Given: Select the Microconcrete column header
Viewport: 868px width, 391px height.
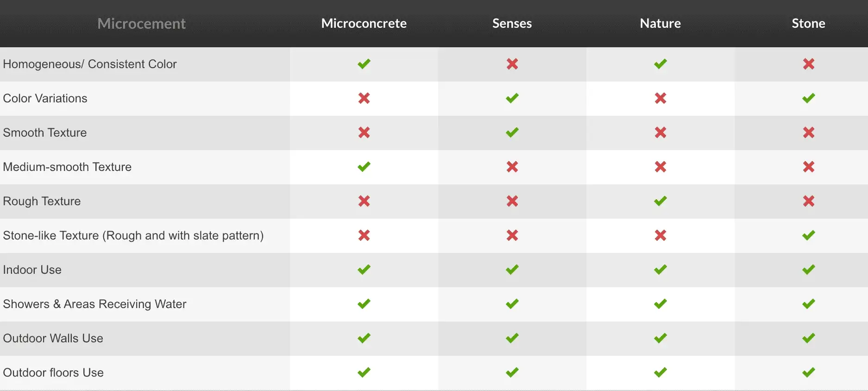Looking at the screenshot, I should (x=364, y=23).
